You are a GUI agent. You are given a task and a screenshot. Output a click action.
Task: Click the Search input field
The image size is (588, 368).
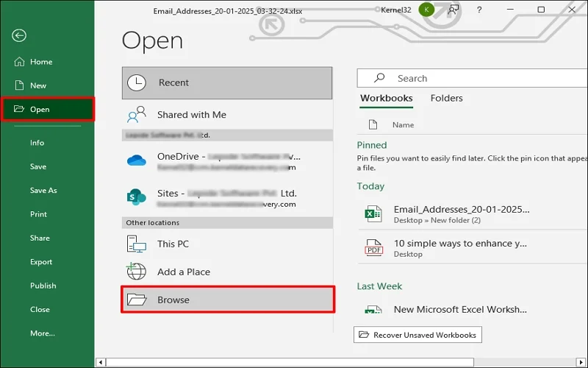pos(472,78)
